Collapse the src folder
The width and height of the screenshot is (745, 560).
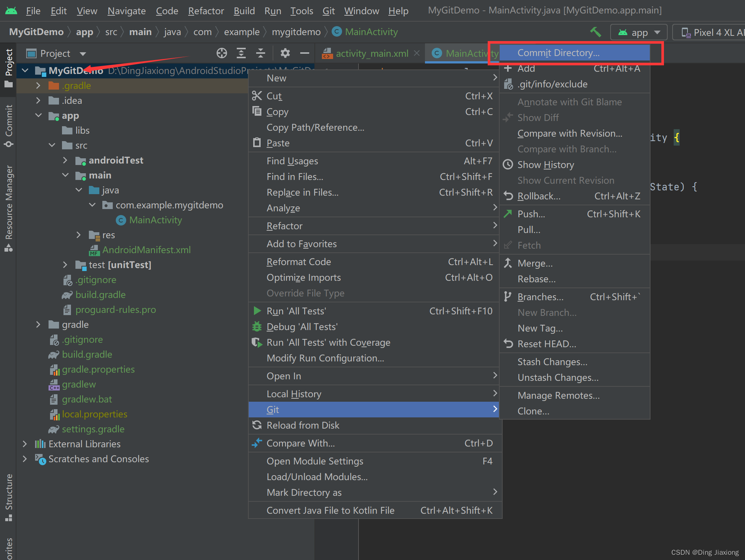(x=52, y=145)
